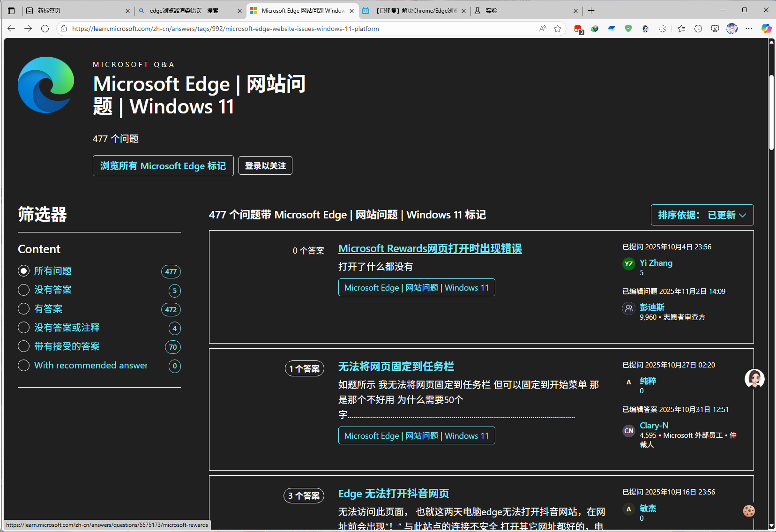The image size is (776, 532).
Task: Select the 没有答案或注释 filter
Action: click(x=23, y=327)
